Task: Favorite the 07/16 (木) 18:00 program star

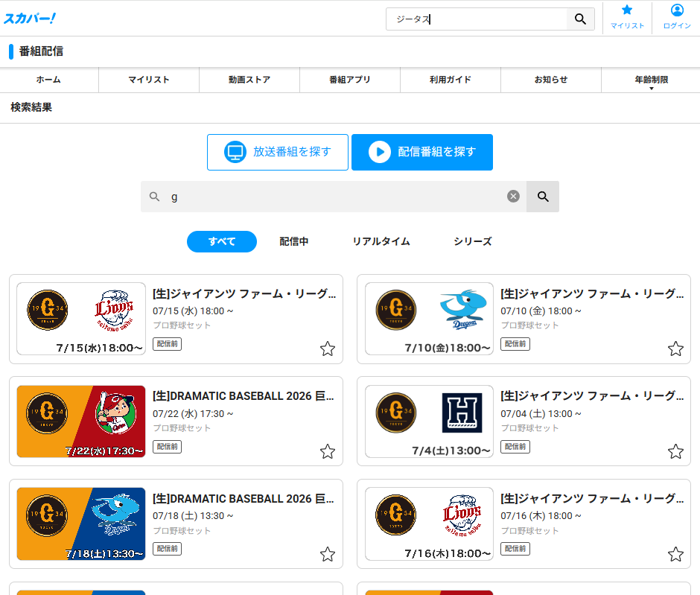Action: tap(675, 554)
